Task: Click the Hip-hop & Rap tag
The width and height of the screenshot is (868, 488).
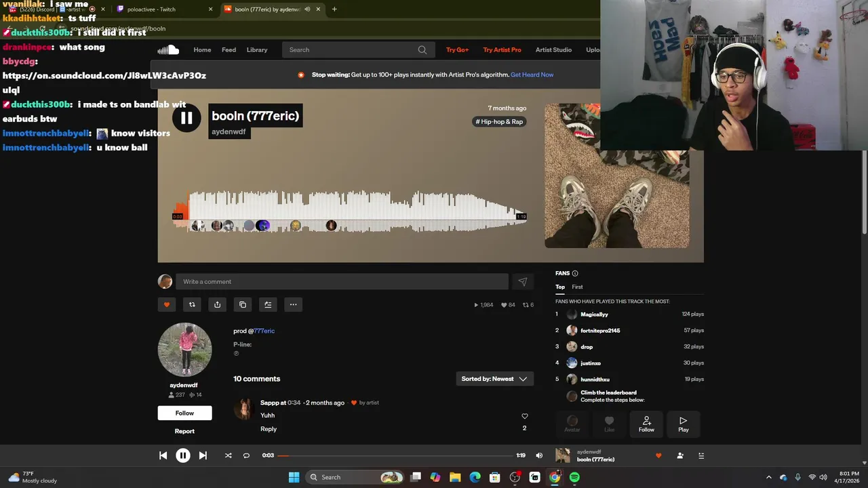Action: [500, 122]
